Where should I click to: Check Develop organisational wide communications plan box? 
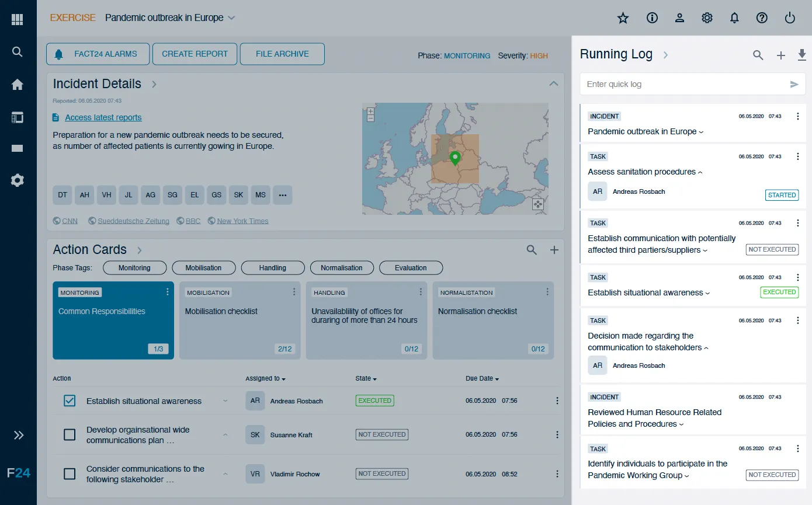(70, 435)
